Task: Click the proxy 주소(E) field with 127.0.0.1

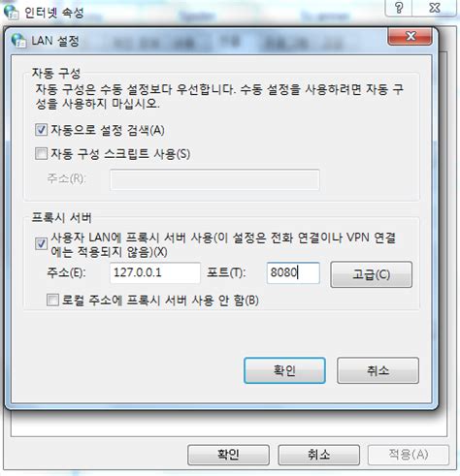Action: pyautogui.click(x=155, y=272)
